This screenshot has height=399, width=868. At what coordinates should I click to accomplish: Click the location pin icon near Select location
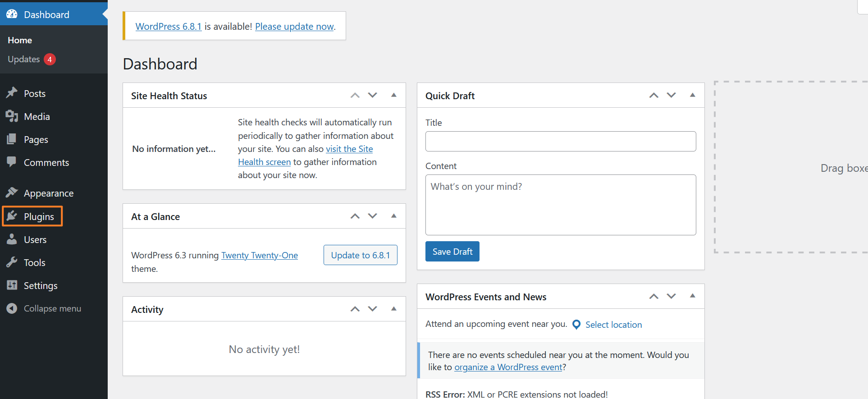pos(576,325)
